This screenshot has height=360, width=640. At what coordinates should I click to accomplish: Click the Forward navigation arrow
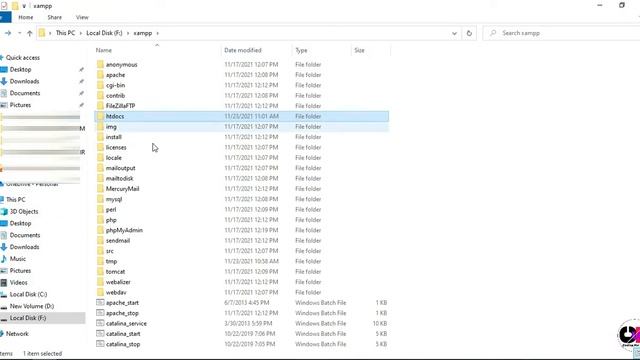tap(8, 33)
